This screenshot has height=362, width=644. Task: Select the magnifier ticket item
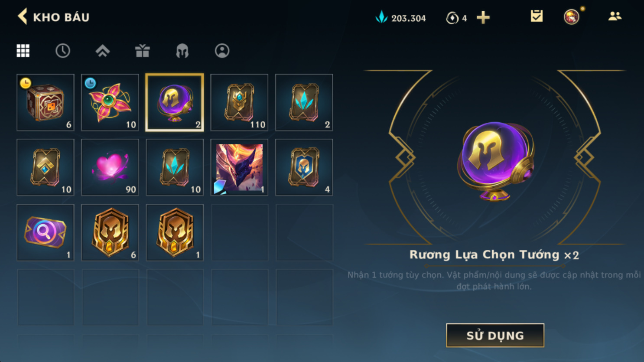click(x=46, y=232)
